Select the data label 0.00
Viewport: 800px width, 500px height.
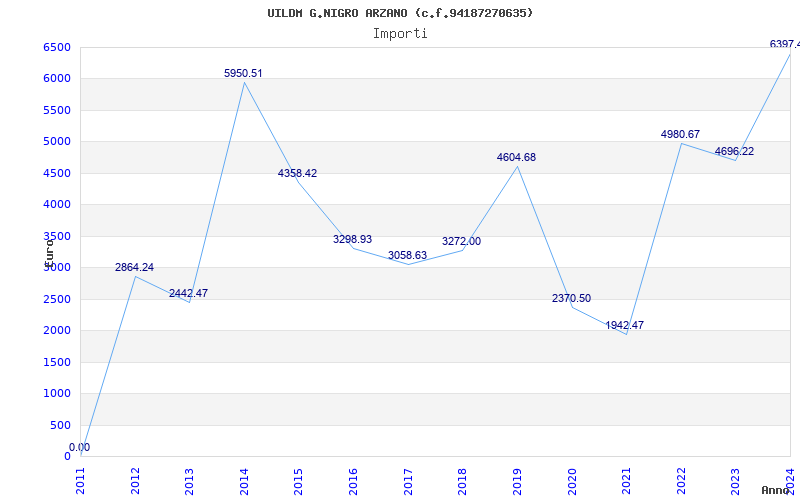(80, 447)
